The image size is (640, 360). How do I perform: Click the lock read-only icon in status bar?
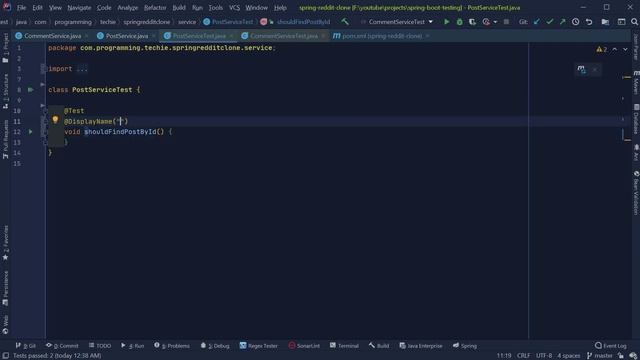click(621, 356)
